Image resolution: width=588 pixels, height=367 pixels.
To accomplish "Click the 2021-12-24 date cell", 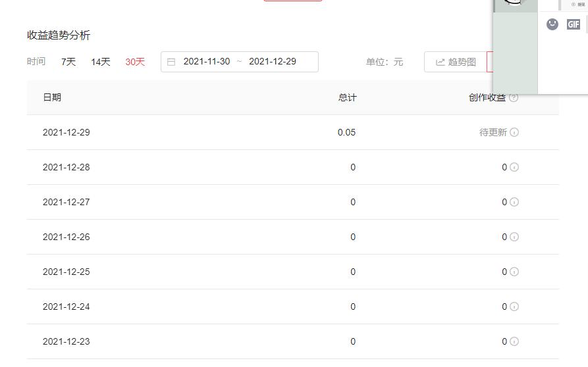I will coord(67,306).
